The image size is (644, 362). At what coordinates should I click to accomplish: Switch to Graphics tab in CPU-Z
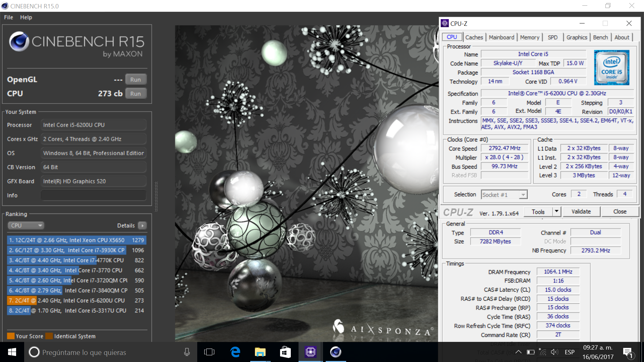[577, 37]
